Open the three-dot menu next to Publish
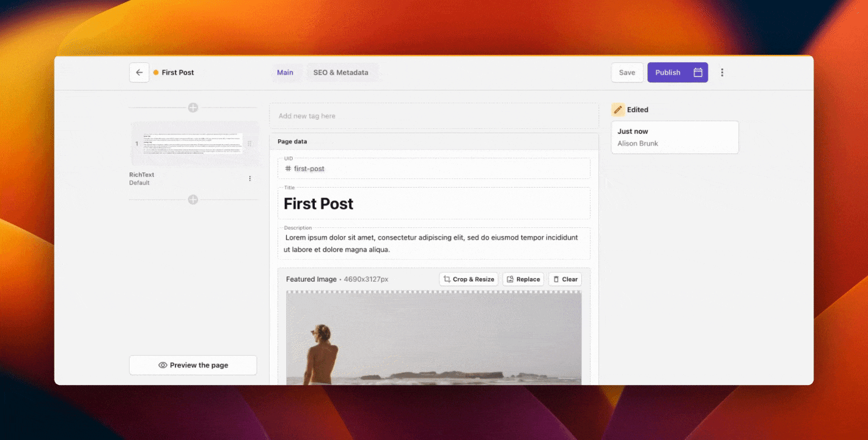 coord(722,72)
